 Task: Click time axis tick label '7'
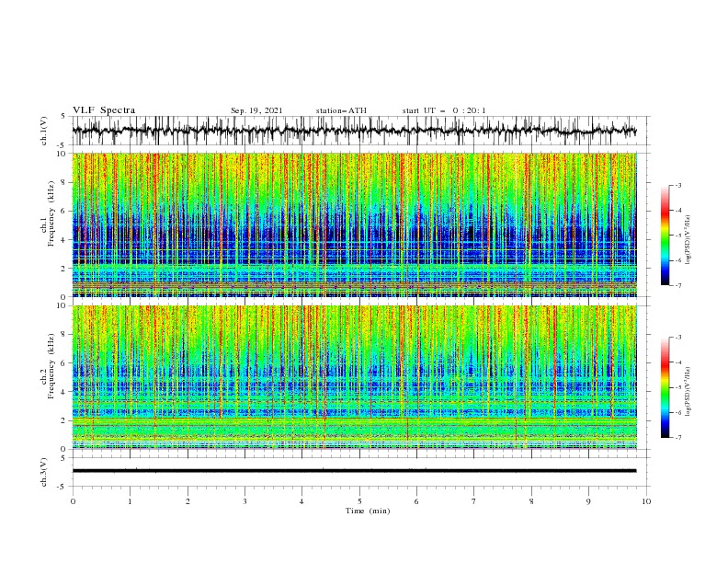[474, 501]
